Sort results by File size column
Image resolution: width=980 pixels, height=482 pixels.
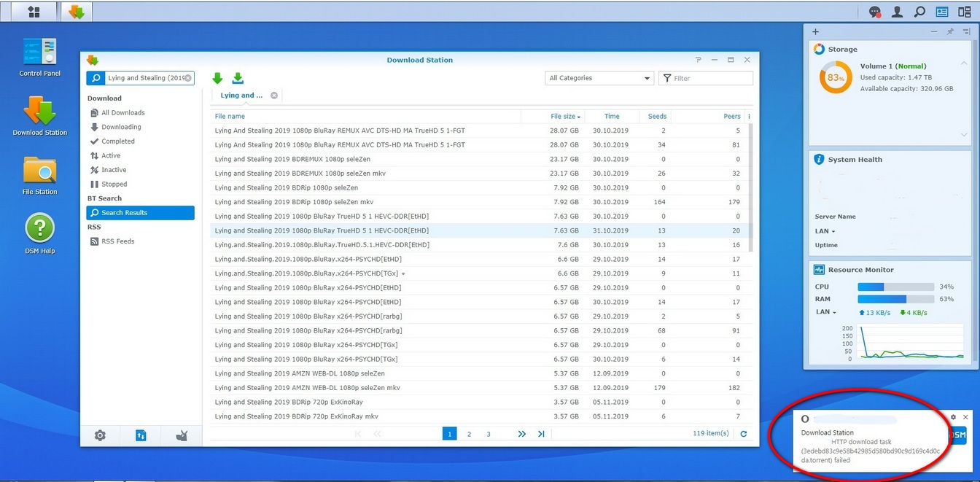[x=564, y=117]
